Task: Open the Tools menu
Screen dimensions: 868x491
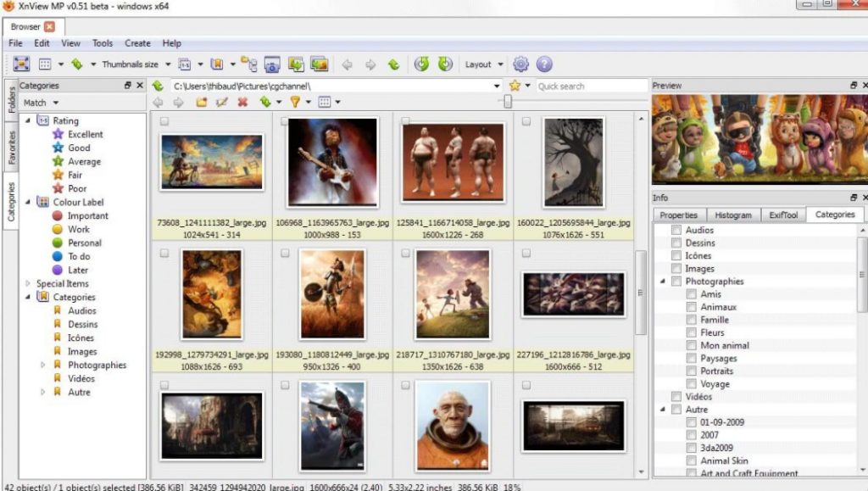Action: tap(103, 43)
